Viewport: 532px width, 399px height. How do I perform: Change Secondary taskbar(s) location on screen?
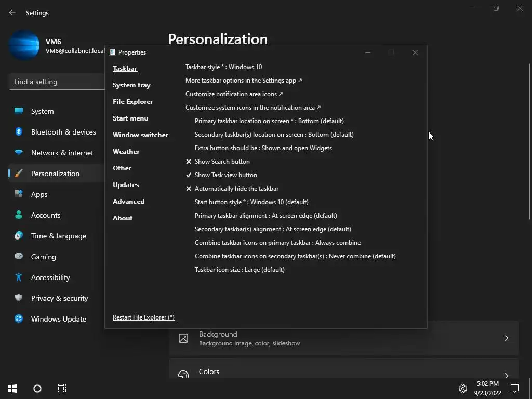(x=274, y=135)
